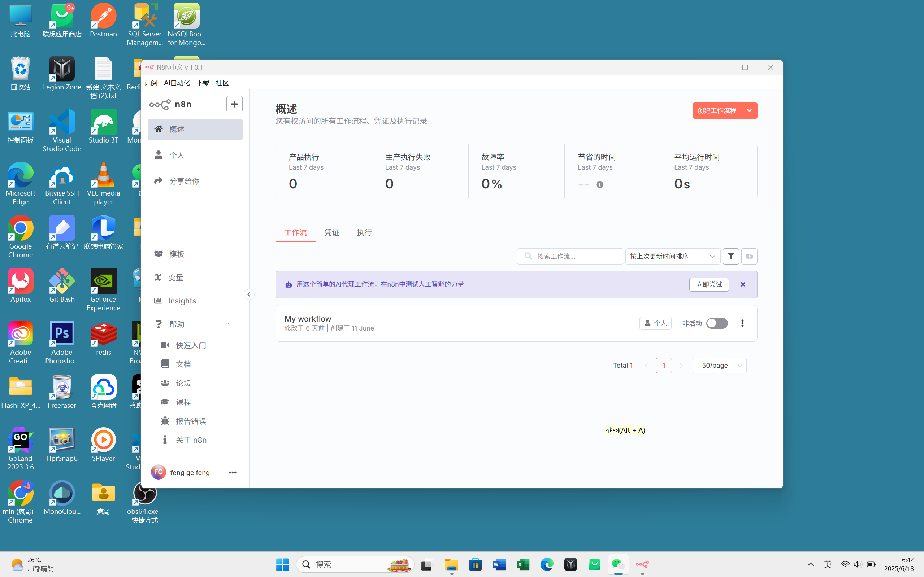The height and width of the screenshot is (577, 924).
Task: Open 变量 variables in sidebar
Action: pyautogui.click(x=195, y=277)
